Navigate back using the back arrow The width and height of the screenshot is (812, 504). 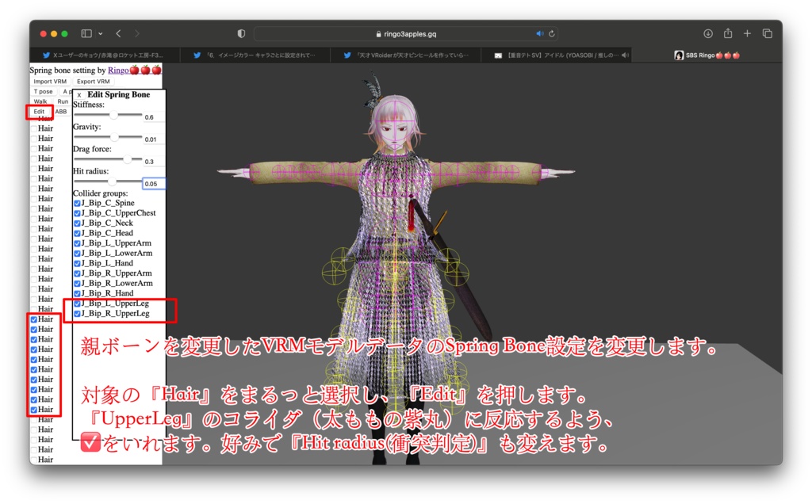(x=117, y=34)
